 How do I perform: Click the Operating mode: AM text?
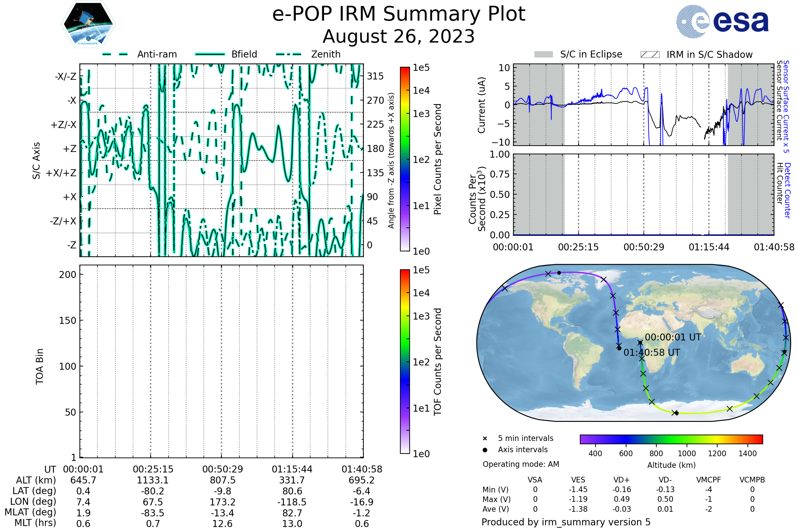tap(521, 464)
